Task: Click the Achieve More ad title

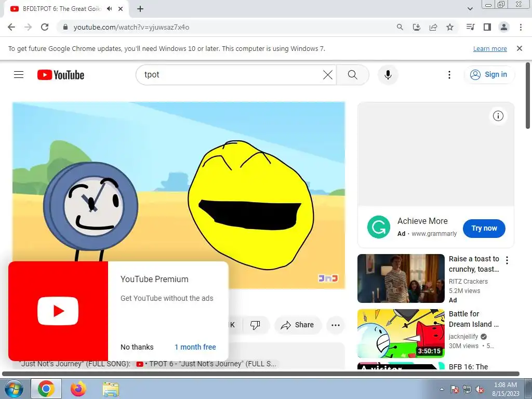Action: click(x=422, y=221)
